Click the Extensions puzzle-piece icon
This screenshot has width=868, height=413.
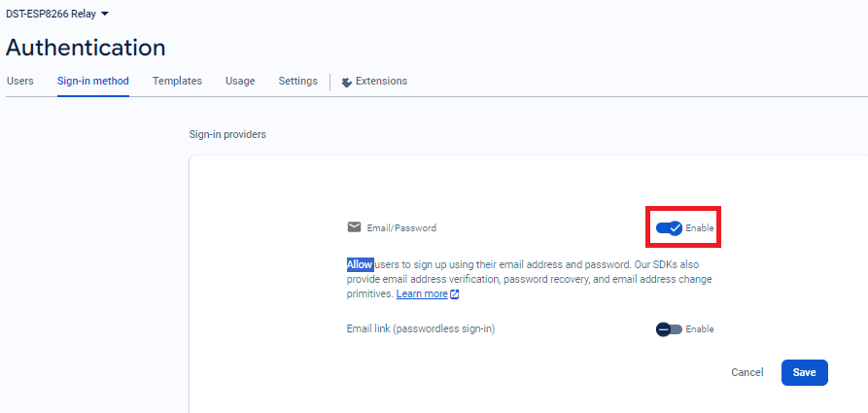346,82
